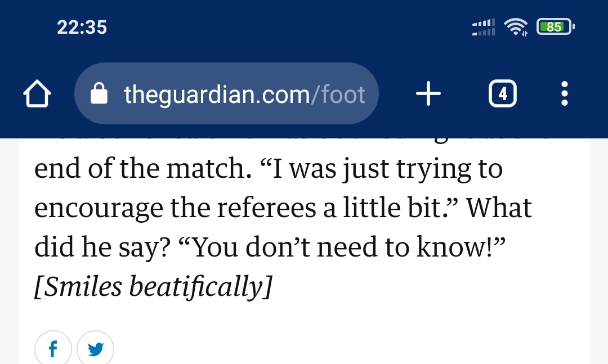Open a new tab with plus icon

click(428, 93)
